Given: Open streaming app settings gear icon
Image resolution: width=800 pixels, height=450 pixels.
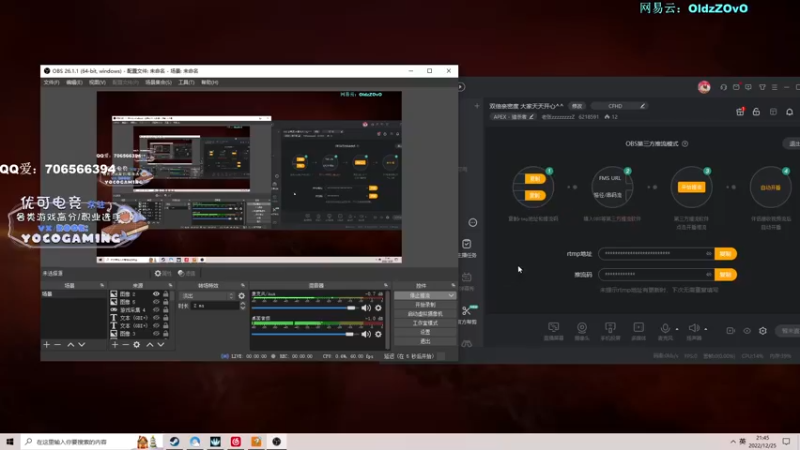Looking at the screenshot, I should point(763,331).
